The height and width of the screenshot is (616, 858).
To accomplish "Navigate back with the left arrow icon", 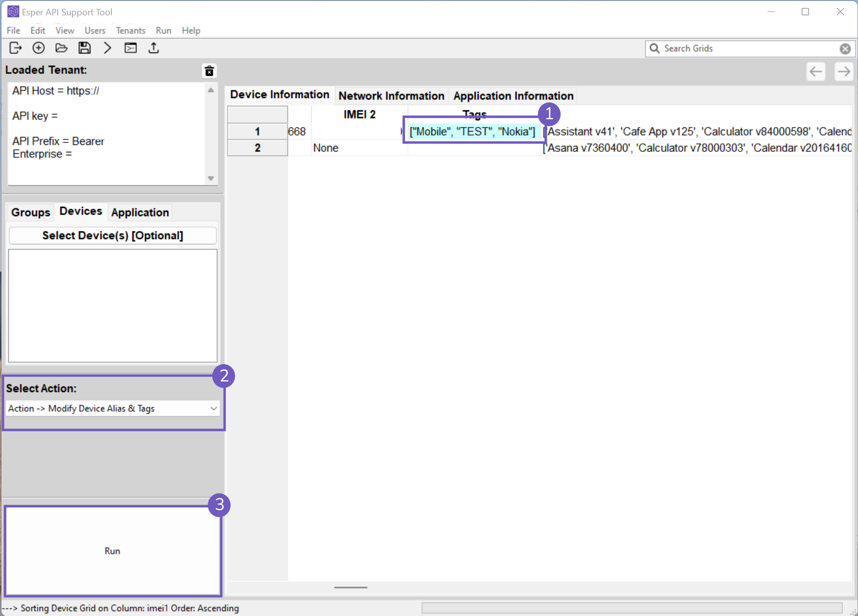I will pyautogui.click(x=815, y=71).
